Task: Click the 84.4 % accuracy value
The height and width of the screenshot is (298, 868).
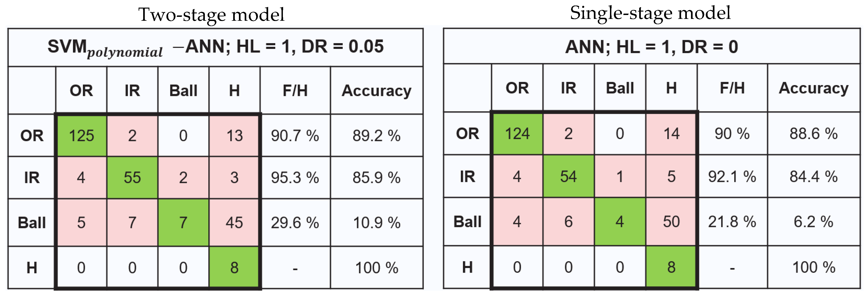Action: point(813,176)
